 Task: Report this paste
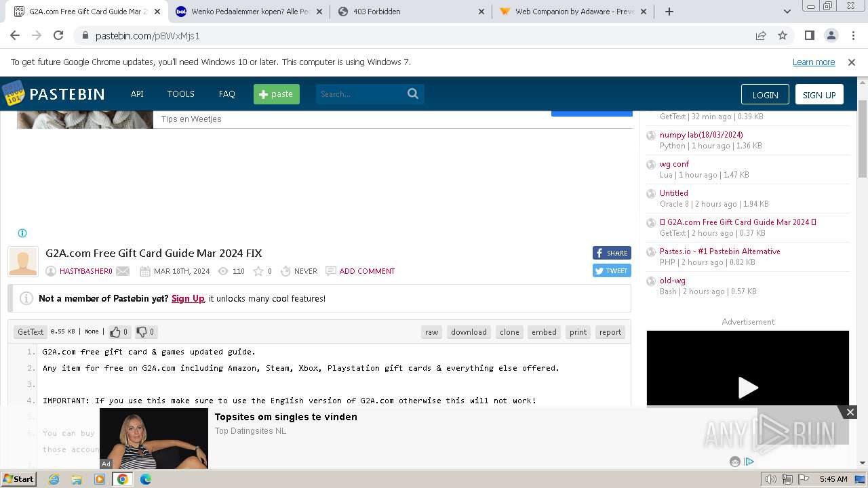(x=610, y=332)
